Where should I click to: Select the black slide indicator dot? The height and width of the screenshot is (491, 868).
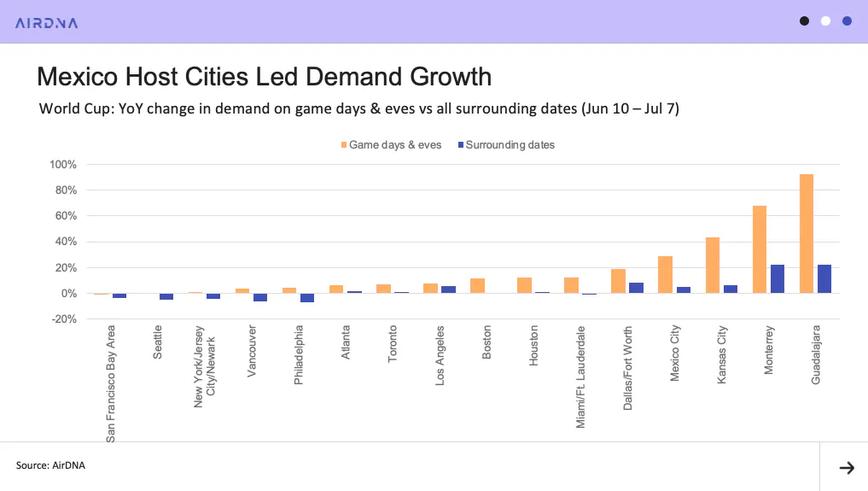click(804, 21)
